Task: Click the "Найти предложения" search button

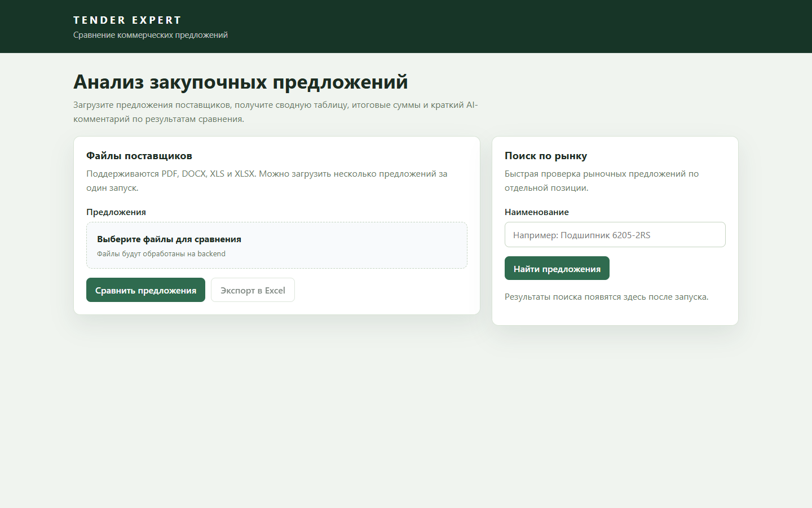Action: [x=557, y=269]
